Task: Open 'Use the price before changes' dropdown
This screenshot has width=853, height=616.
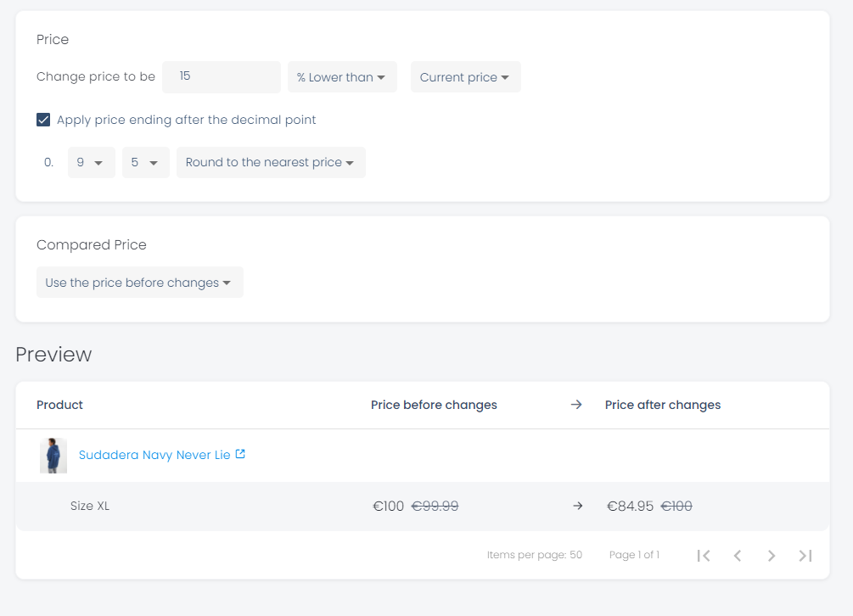Action: 139,283
